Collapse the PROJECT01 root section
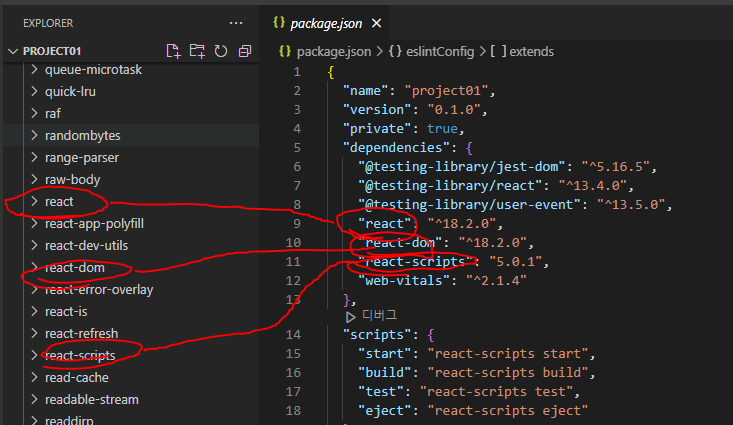 click(x=13, y=51)
